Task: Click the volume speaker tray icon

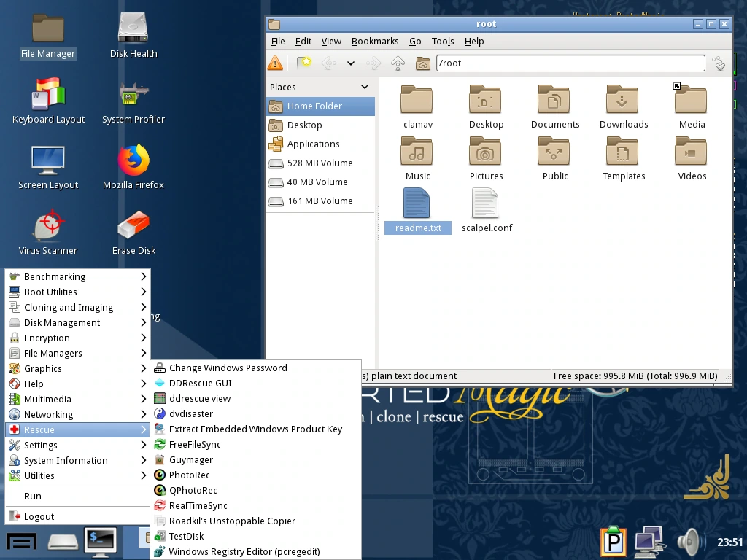Action: pos(691,542)
